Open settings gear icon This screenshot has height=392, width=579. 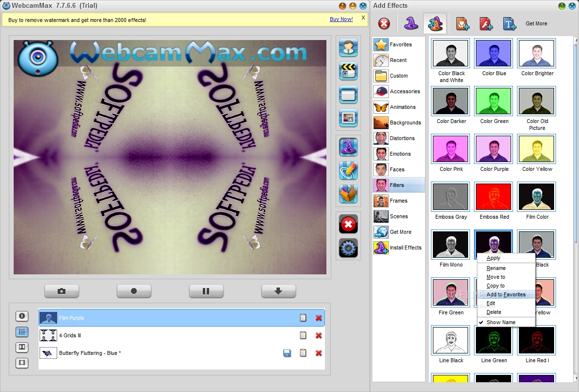(348, 248)
